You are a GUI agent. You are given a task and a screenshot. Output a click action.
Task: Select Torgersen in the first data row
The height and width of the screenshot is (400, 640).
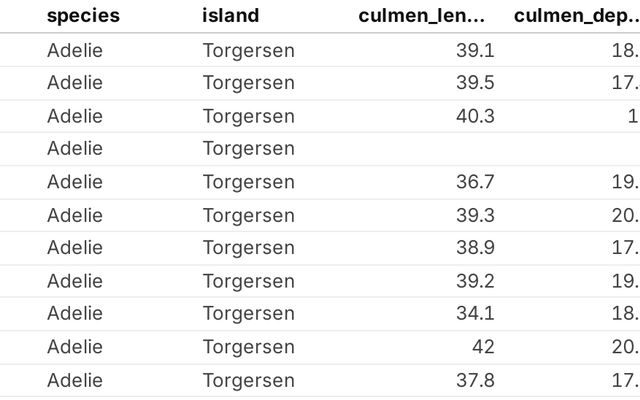point(248,50)
